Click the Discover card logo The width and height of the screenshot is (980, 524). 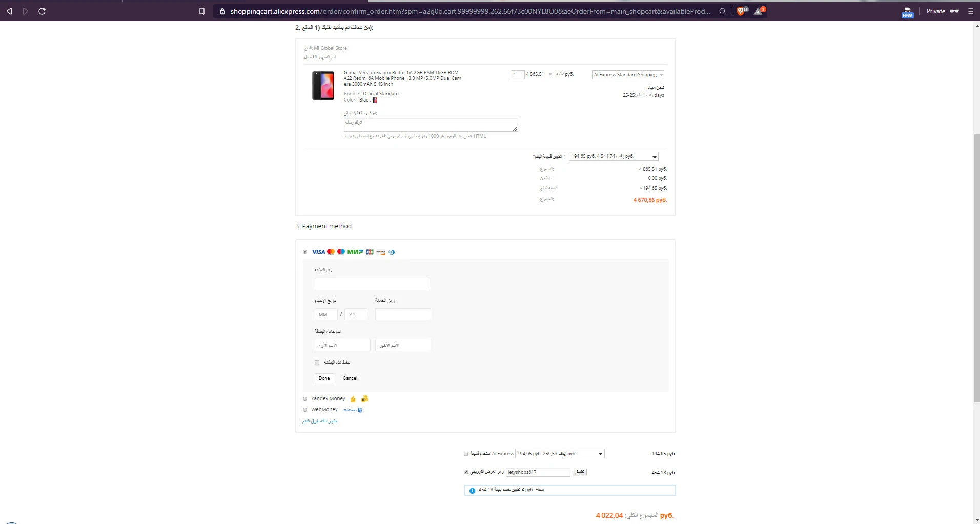click(x=381, y=252)
